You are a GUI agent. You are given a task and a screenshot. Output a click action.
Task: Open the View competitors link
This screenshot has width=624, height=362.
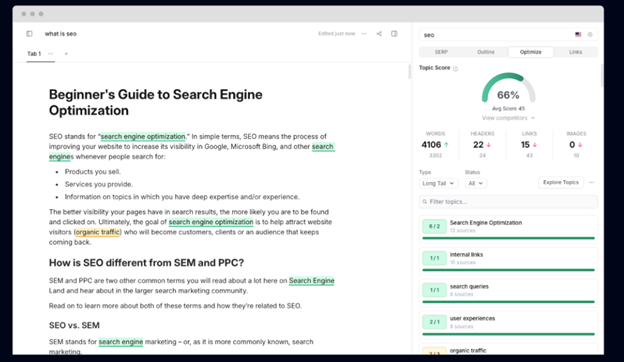[x=508, y=118]
